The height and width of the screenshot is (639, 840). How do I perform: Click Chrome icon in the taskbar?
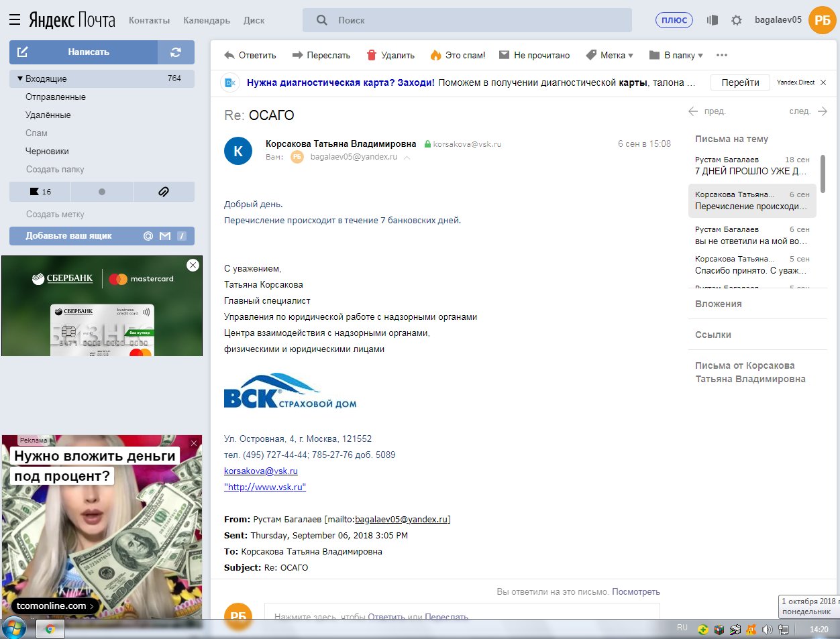click(50, 629)
